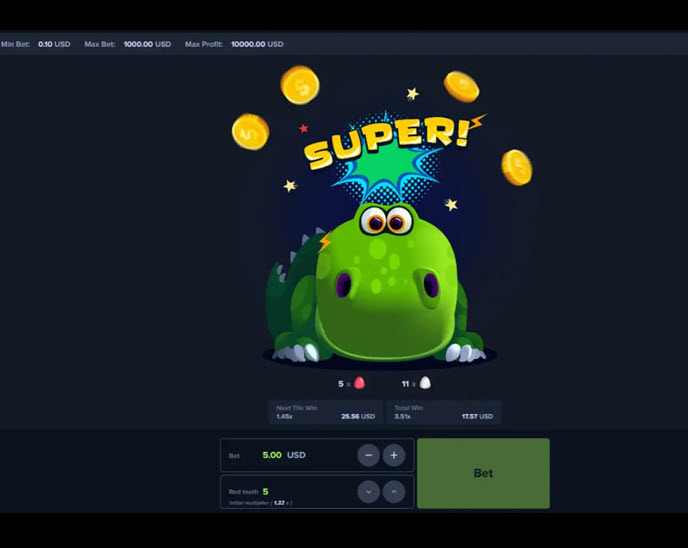This screenshot has height=548, width=688.
Task: Click the gold coin at far left
Action: click(x=250, y=131)
